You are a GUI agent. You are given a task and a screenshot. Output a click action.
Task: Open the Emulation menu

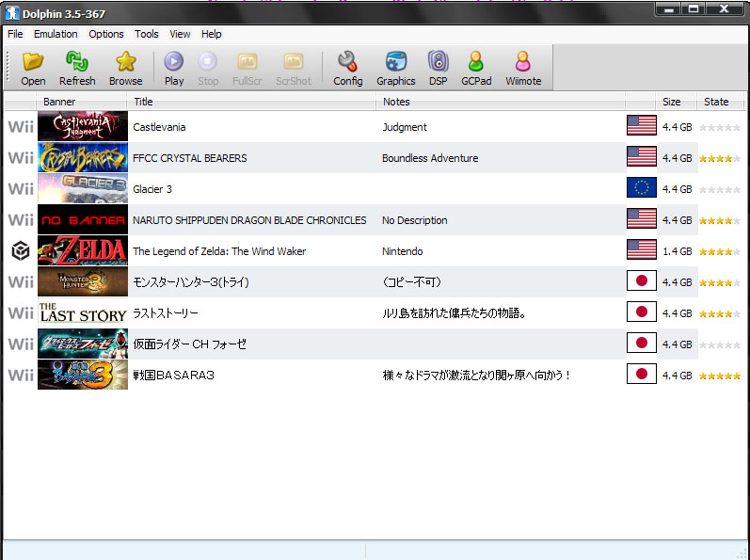pos(56,34)
